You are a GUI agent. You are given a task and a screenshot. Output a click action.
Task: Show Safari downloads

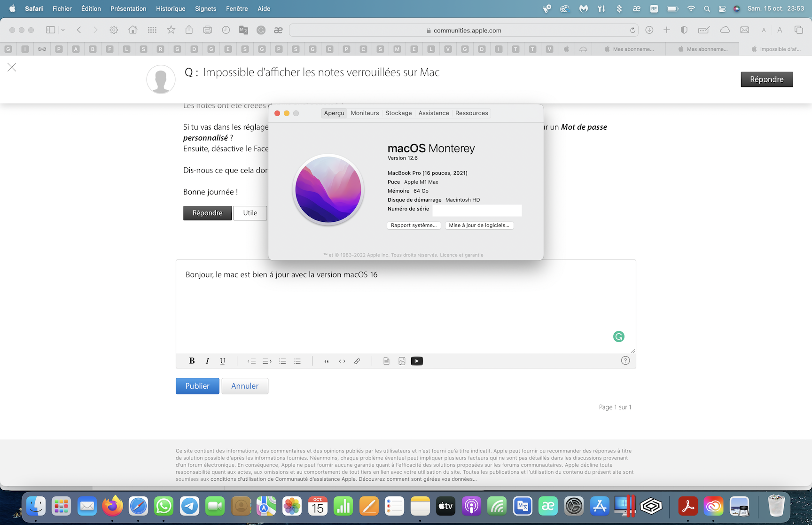[649, 30]
